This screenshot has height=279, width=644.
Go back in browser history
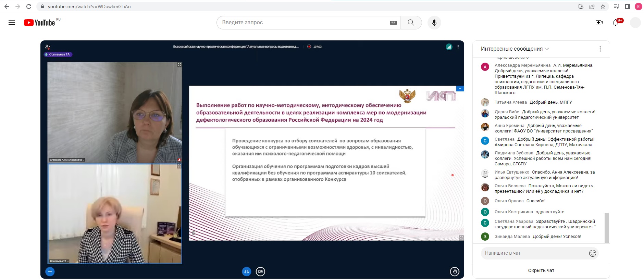[7, 7]
